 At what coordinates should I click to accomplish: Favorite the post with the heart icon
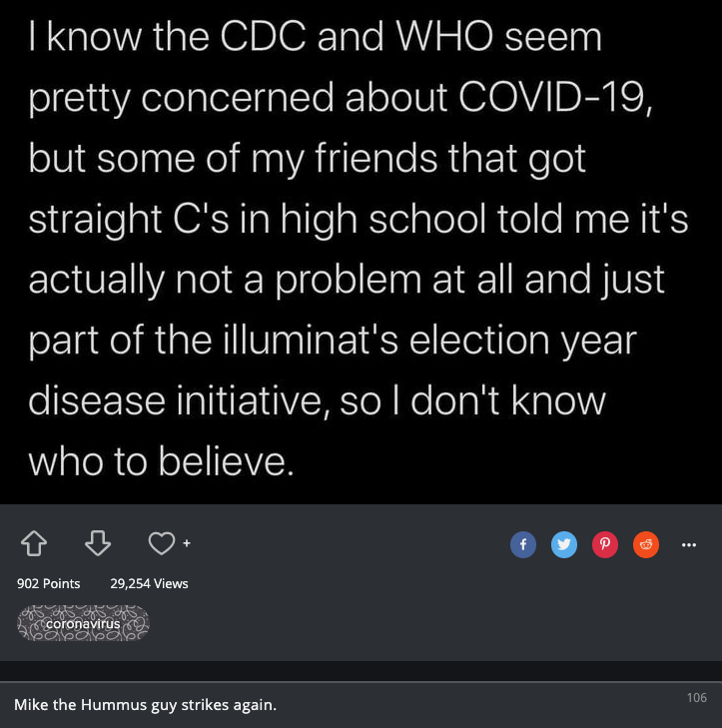[x=160, y=543]
